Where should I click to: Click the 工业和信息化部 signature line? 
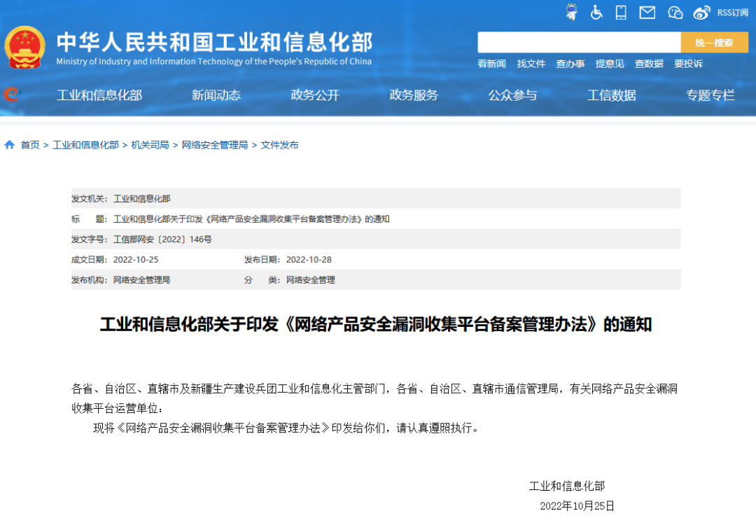point(566,486)
